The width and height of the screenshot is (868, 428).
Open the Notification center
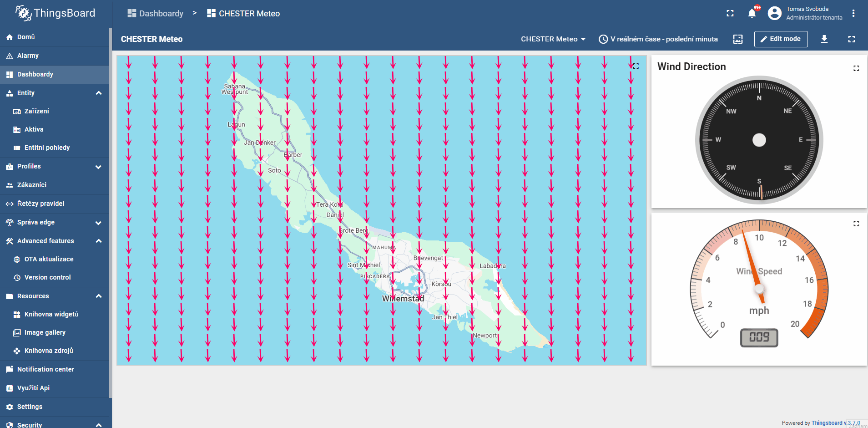point(55,369)
